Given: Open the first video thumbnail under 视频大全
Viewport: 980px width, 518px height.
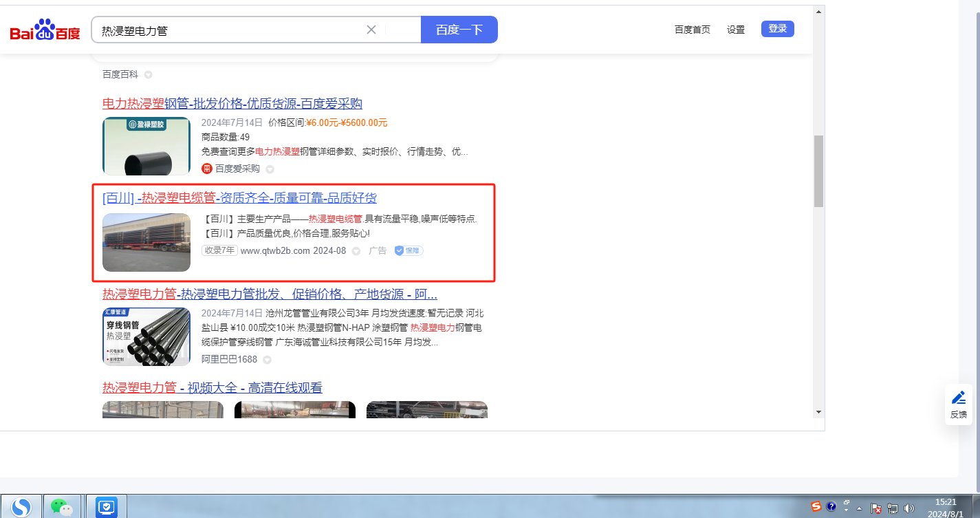Looking at the screenshot, I should 163,409.
